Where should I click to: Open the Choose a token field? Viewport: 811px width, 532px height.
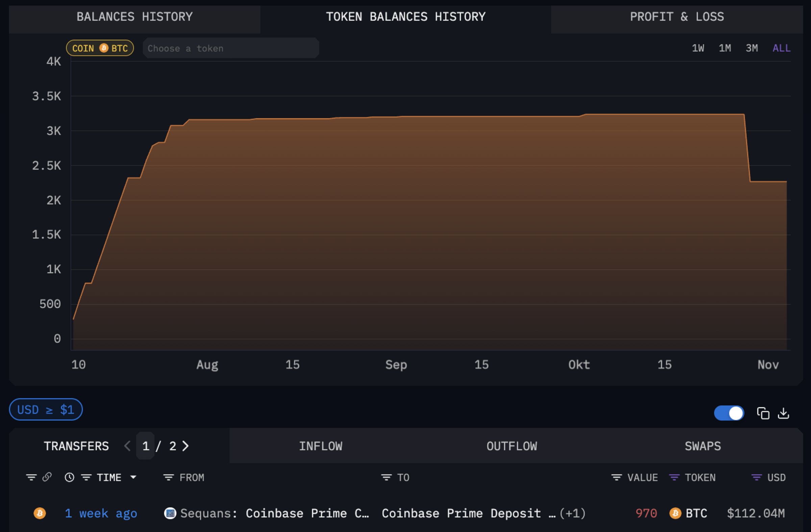231,48
